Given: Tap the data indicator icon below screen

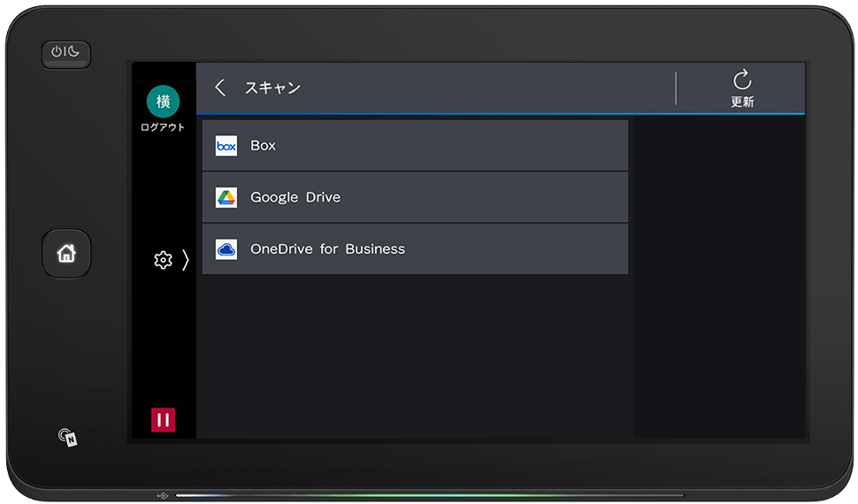Looking at the screenshot, I should point(163,496).
